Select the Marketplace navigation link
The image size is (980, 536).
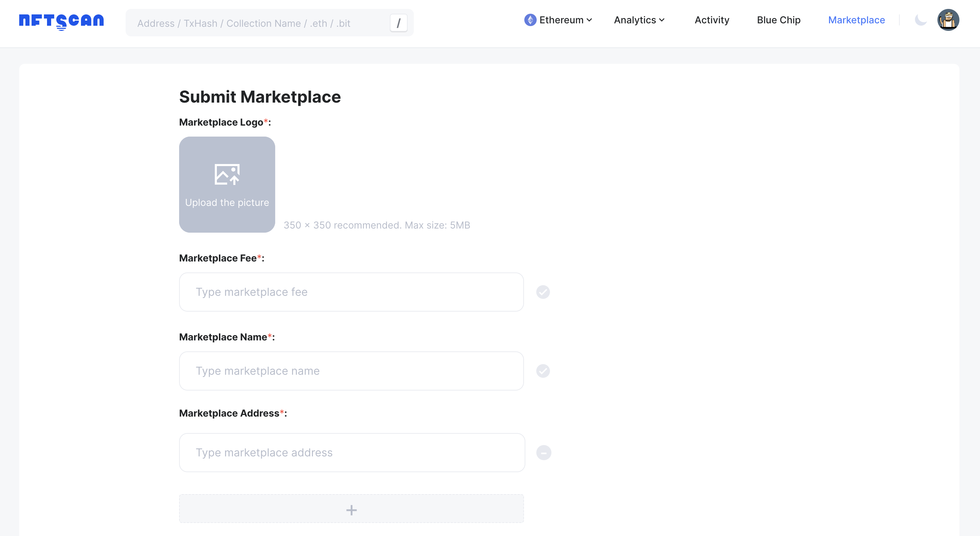(856, 20)
